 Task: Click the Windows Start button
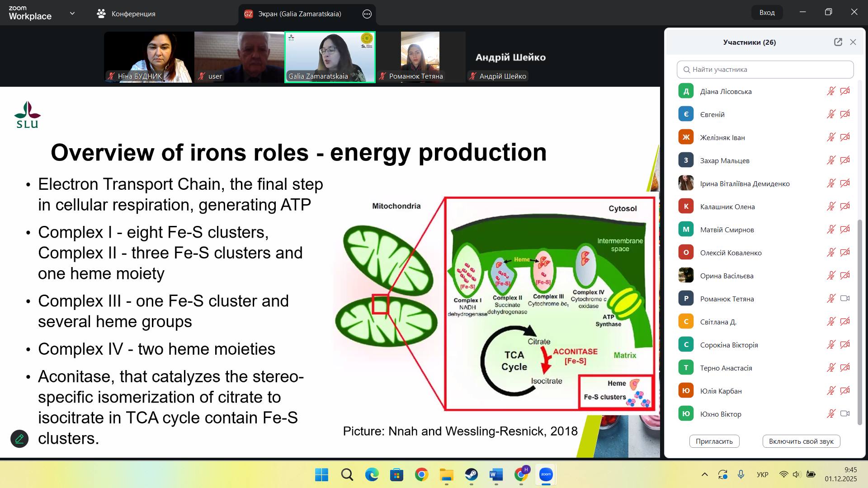(x=322, y=474)
